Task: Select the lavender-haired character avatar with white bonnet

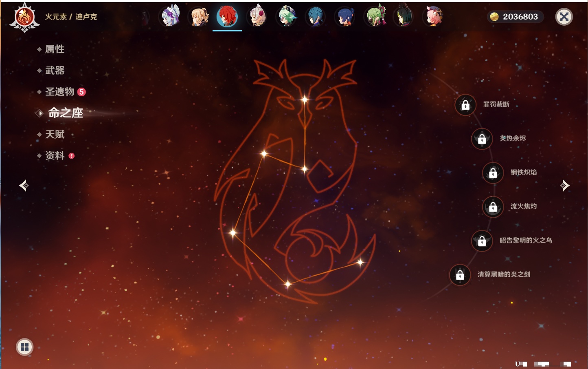Action: [x=170, y=16]
